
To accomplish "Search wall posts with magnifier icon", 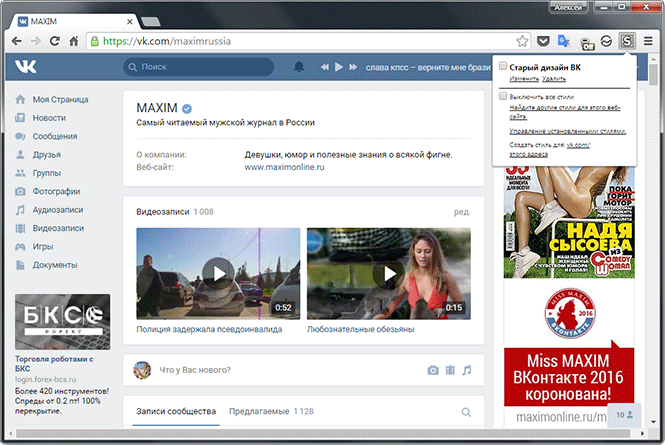I will click(466, 412).
